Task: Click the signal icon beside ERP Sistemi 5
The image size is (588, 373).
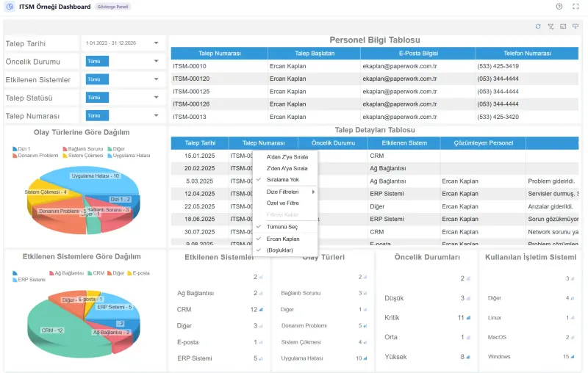Action: click(x=261, y=358)
